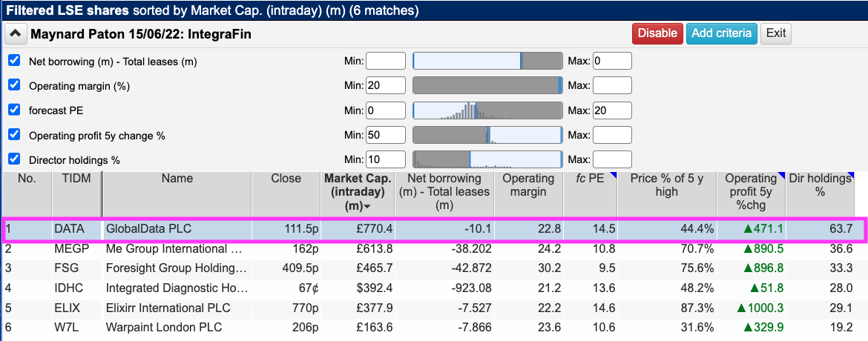The height and width of the screenshot is (341, 868).
Task: Click the £770.4 market cap cell
Action: coord(358,230)
